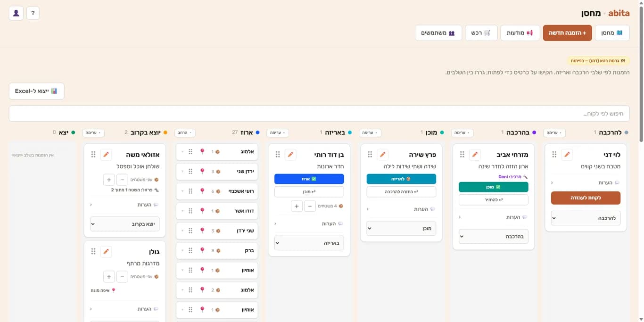Open the להרכבה stage dropdown on לוי דני
This screenshot has width=644, height=322.
pos(586,218)
